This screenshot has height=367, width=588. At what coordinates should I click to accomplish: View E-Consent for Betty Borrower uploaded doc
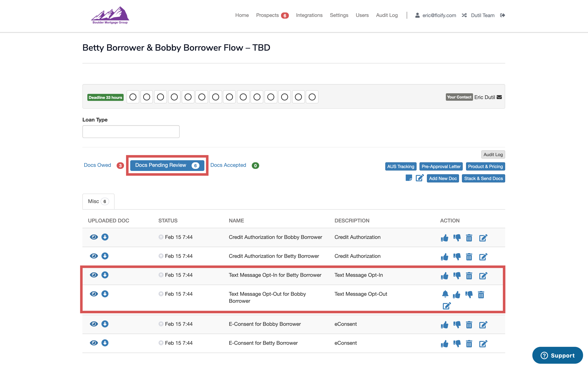coord(94,343)
